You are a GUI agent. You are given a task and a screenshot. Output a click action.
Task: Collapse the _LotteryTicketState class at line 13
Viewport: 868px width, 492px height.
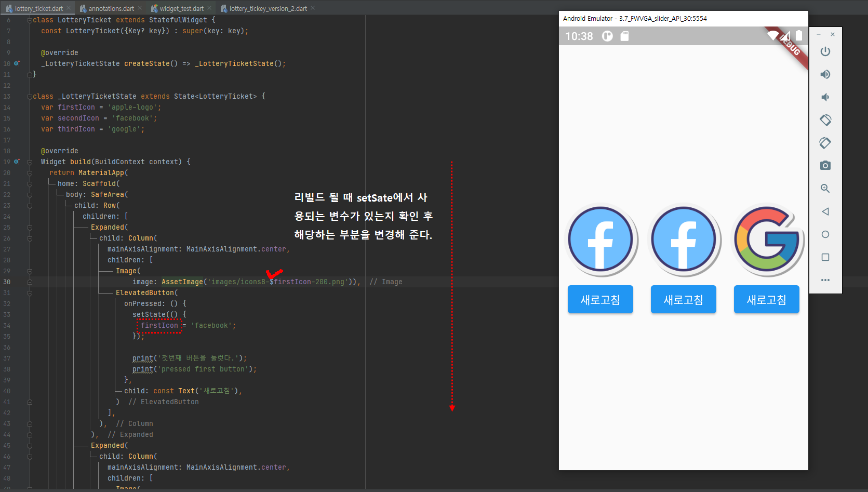30,96
